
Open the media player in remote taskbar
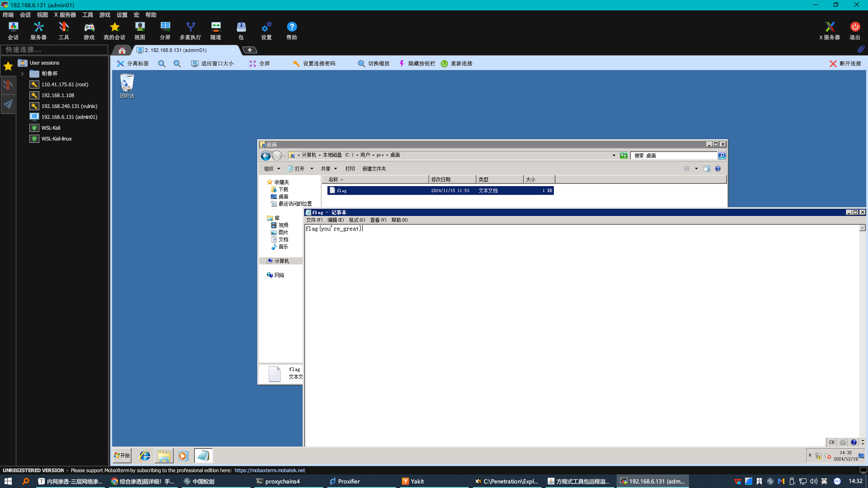[x=183, y=456]
